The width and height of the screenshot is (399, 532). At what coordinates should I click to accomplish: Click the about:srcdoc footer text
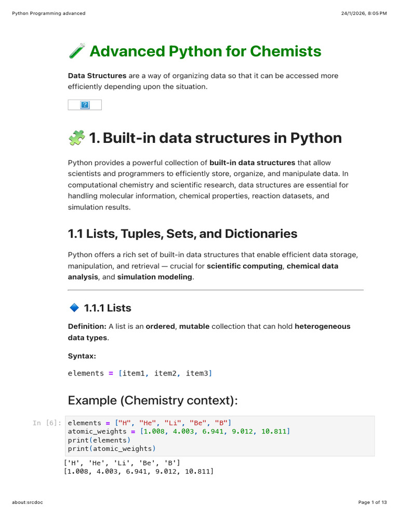coord(28,502)
